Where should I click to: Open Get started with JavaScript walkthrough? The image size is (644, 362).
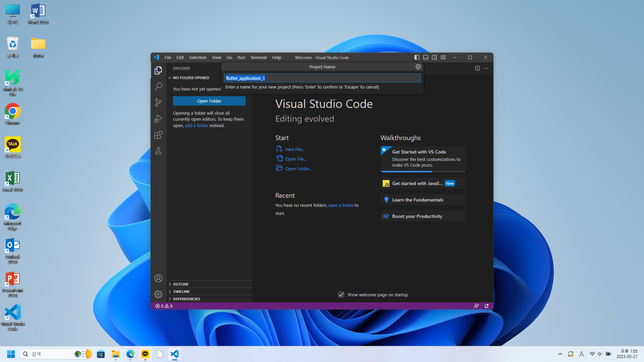click(x=423, y=183)
